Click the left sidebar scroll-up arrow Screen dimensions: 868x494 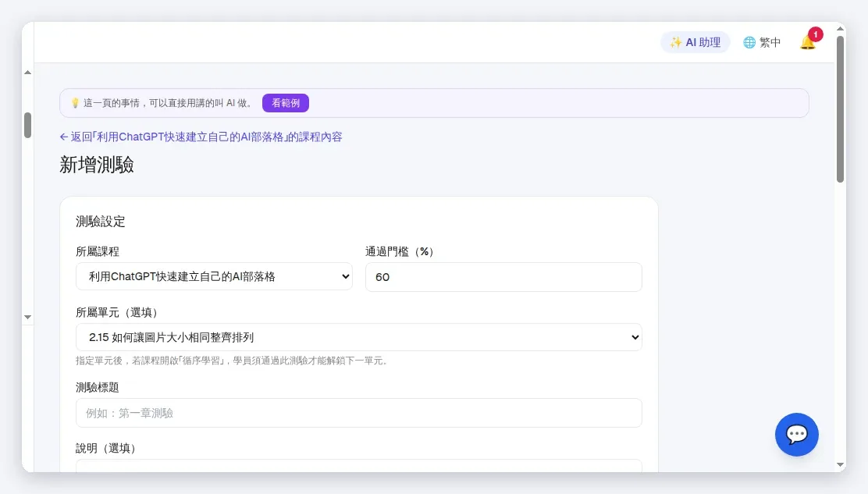pyautogui.click(x=27, y=73)
